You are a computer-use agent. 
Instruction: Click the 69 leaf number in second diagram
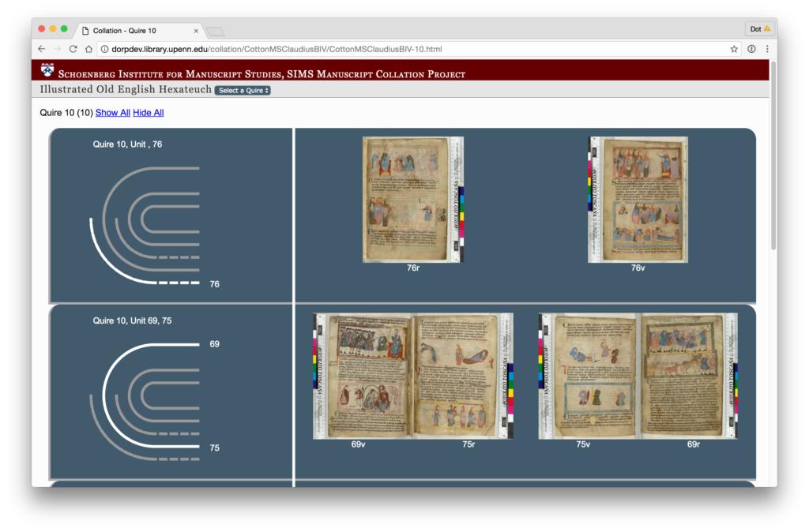coord(215,344)
